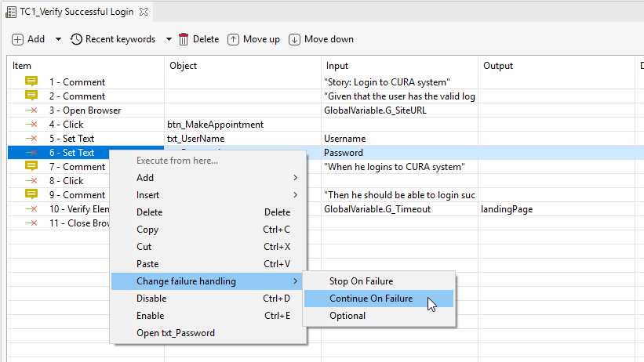
Task: Open the Recent keywords clock icon
Action: click(x=76, y=39)
